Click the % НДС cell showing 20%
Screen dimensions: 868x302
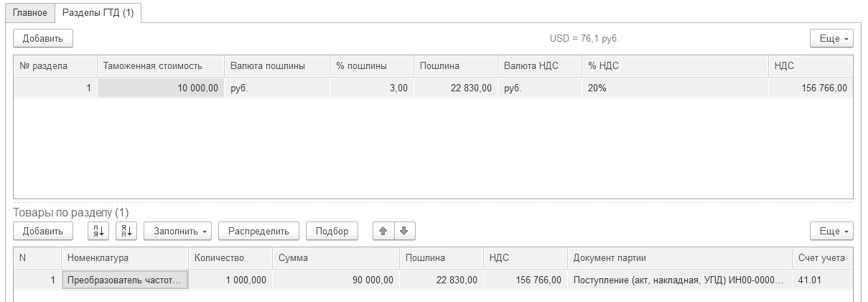click(x=674, y=88)
